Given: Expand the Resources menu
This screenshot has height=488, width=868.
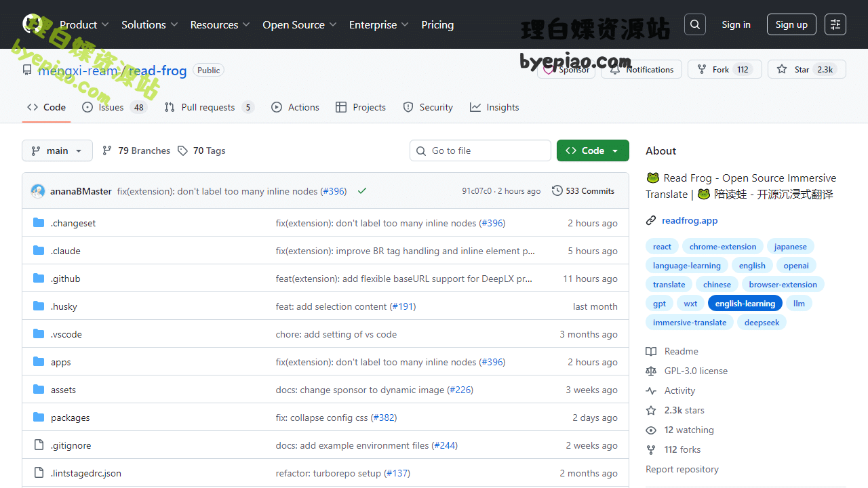Looking at the screenshot, I should click(220, 24).
